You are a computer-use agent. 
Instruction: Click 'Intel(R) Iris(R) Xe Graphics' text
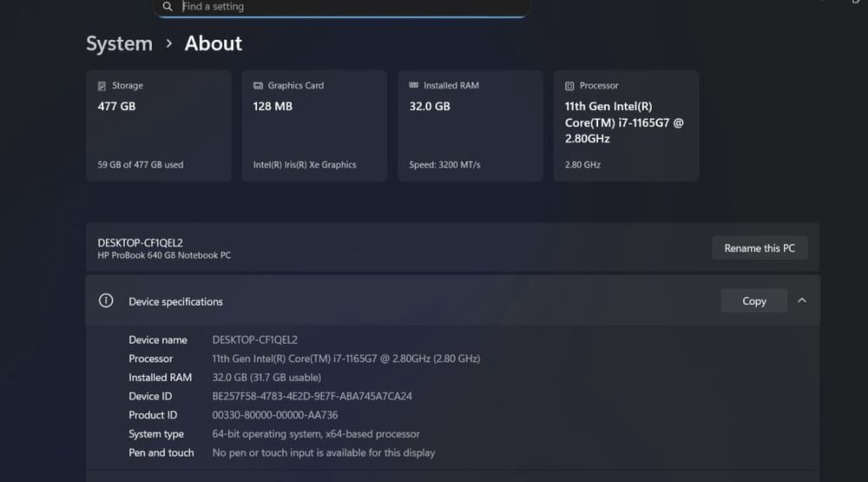pyautogui.click(x=305, y=164)
